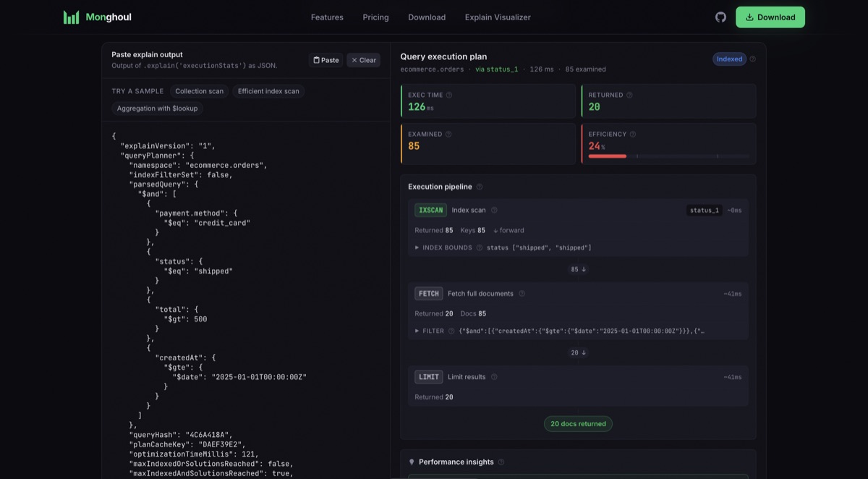This screenshot has width=868, height=479.
Task: Click the help icon next to EFFICIENCY
Action: (x=633, y=134)
